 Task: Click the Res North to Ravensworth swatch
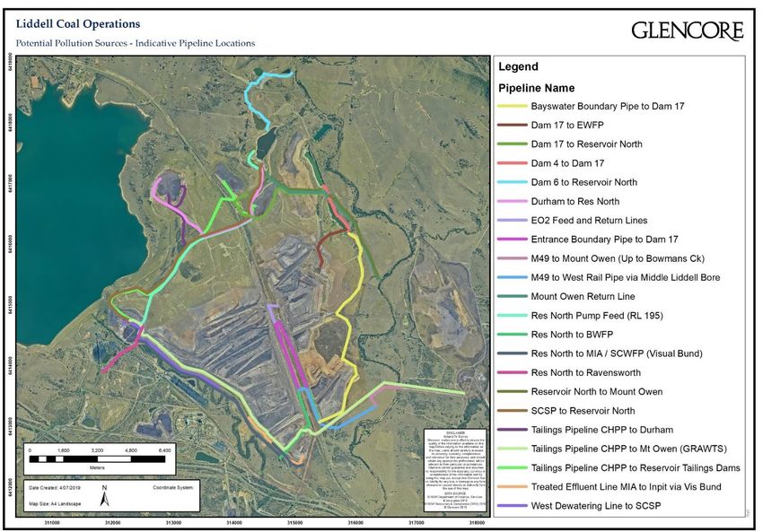click(x=512, y=373)
